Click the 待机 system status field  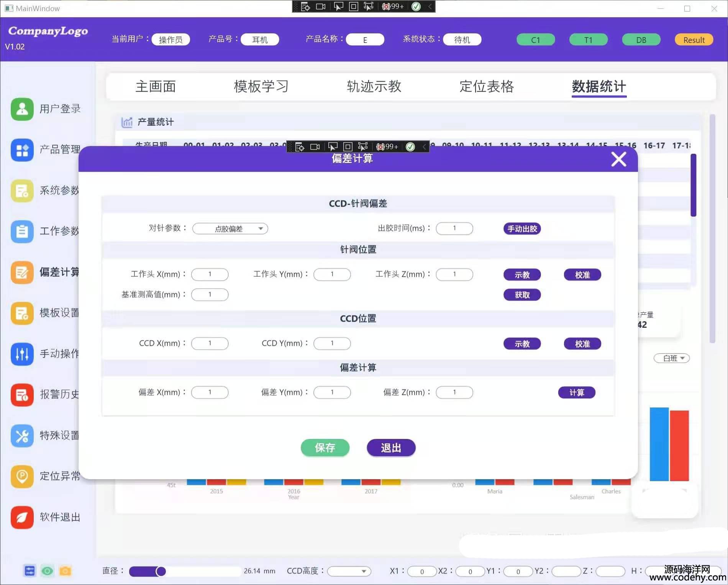[462, 39]
